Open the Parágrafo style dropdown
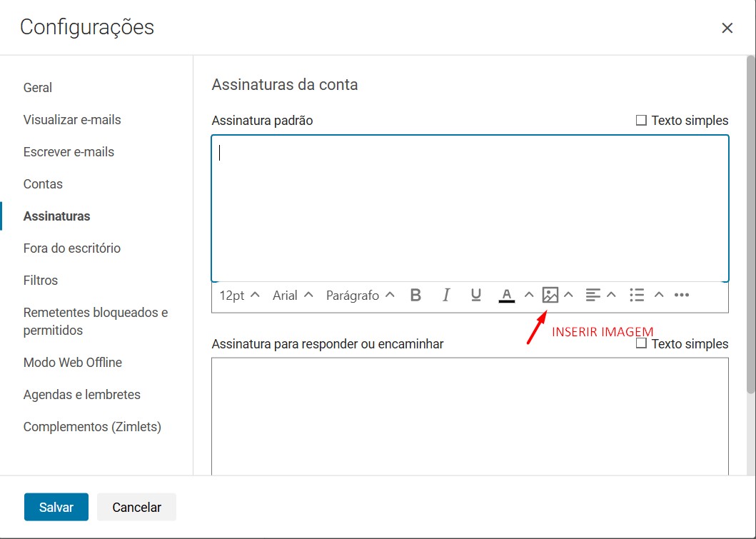Screen dimensions: 756x539 [x=360, y=296]
